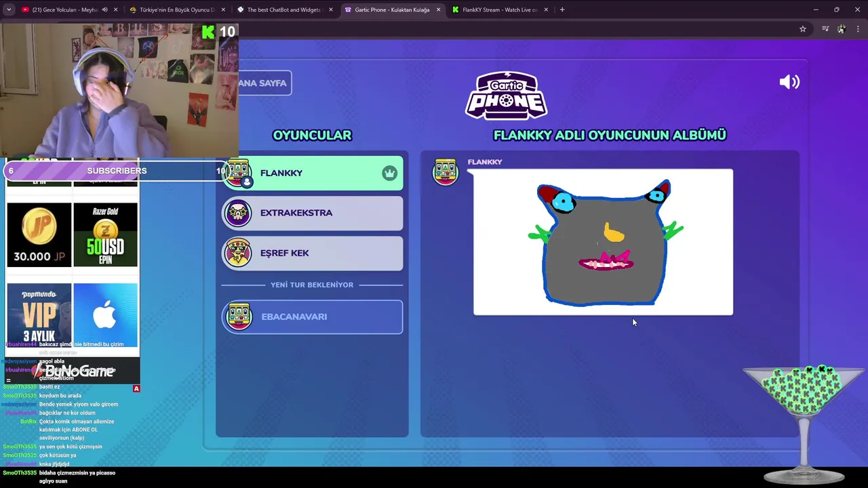Open the browser profile avatar
Viewport: 868px width, 488px height.
pyautogui.click(x=842, y=29)
